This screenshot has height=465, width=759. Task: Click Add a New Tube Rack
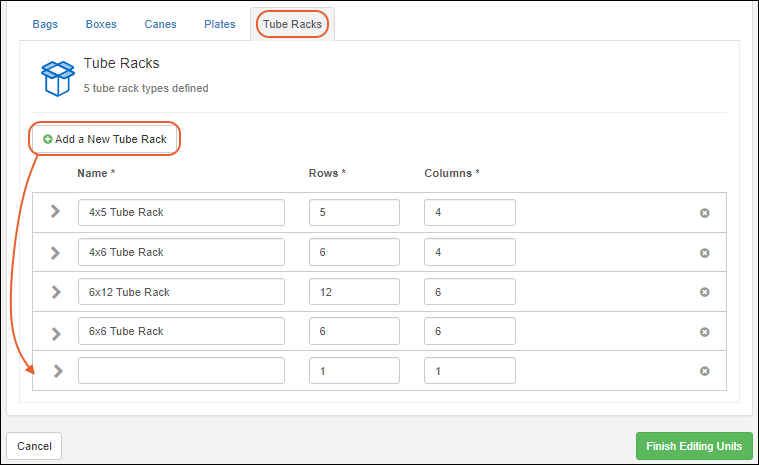[105, 139]
